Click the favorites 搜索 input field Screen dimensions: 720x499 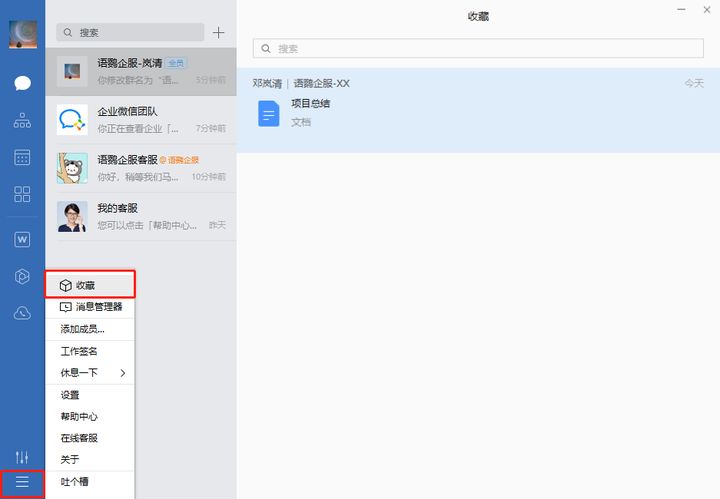point(478,48)
